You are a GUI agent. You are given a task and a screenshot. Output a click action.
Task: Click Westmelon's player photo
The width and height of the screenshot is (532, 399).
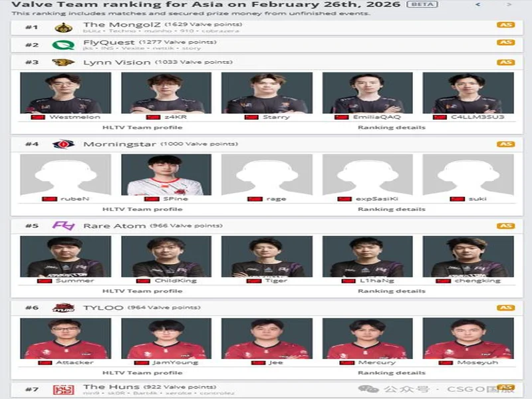coord(65,93)
